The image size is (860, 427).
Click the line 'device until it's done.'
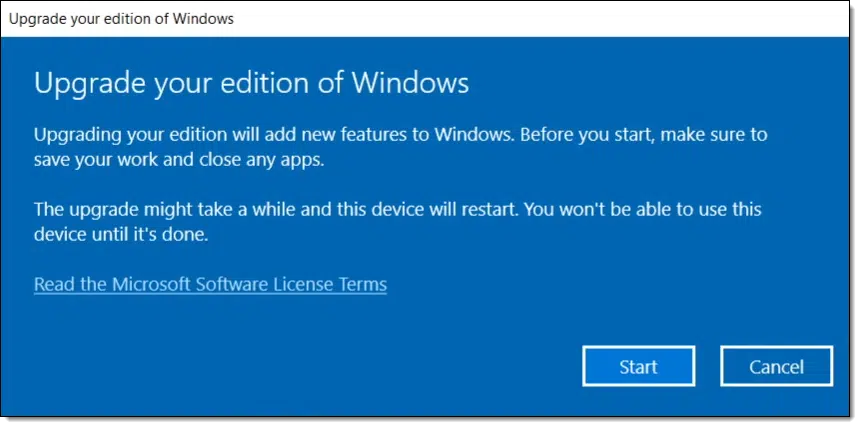(121, 236)
